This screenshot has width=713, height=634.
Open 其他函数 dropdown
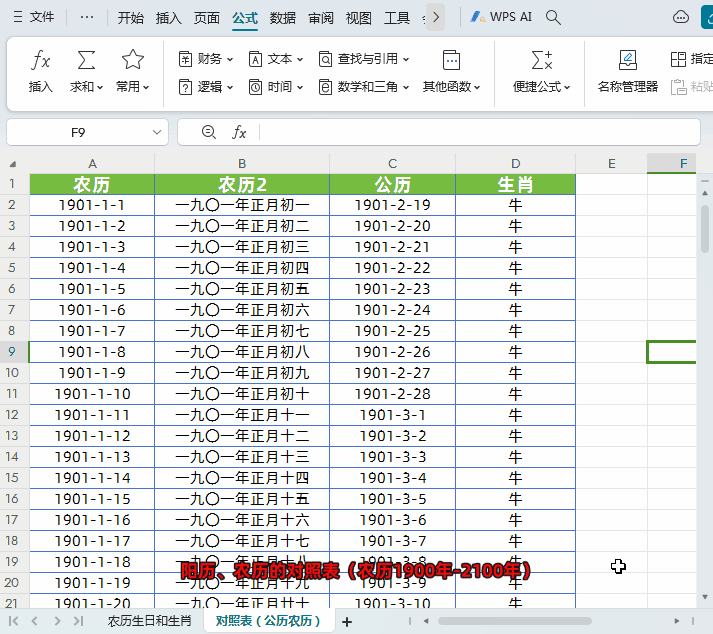[x=451, y=71]
